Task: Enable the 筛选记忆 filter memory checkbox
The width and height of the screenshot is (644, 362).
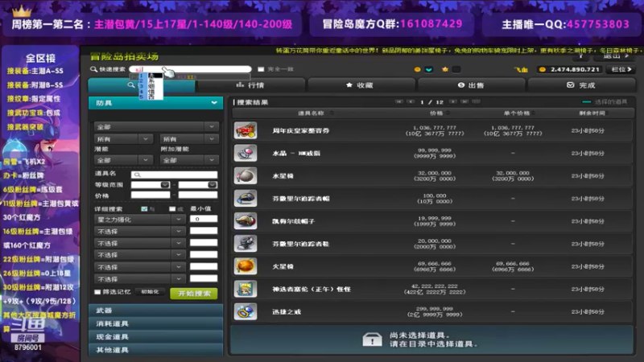Action: point(97,292)
